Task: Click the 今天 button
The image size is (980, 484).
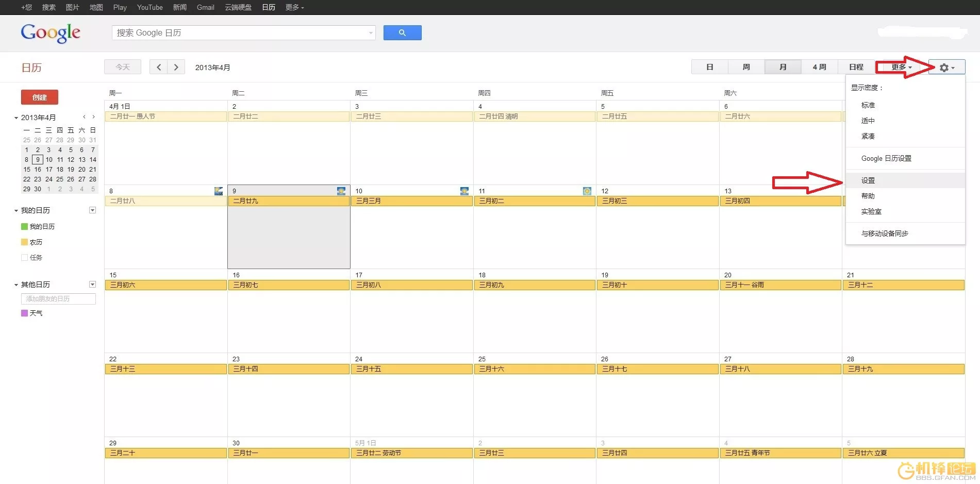Action: coord(123,67)
